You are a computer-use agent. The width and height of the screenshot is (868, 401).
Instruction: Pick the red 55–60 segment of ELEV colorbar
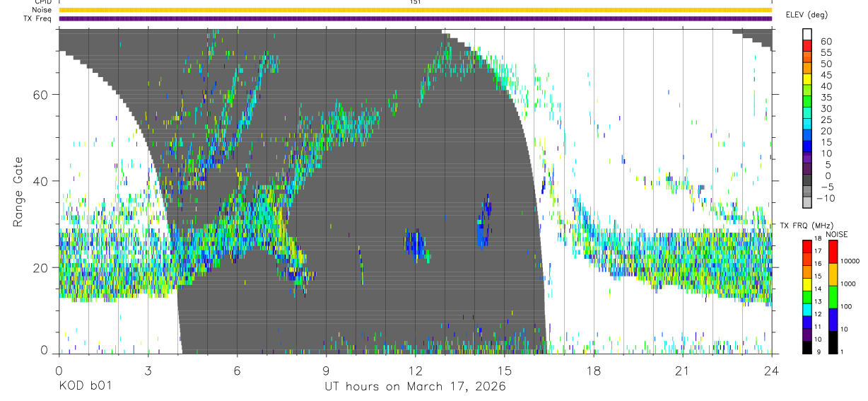pyautogui.click(x=807, y=47)
